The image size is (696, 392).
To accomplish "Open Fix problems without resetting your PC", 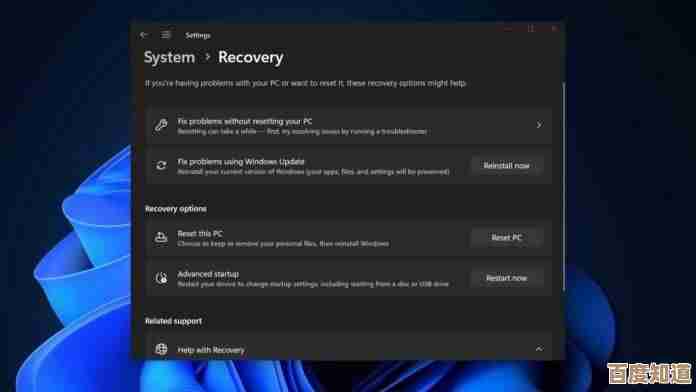I will tap(348, 125).
